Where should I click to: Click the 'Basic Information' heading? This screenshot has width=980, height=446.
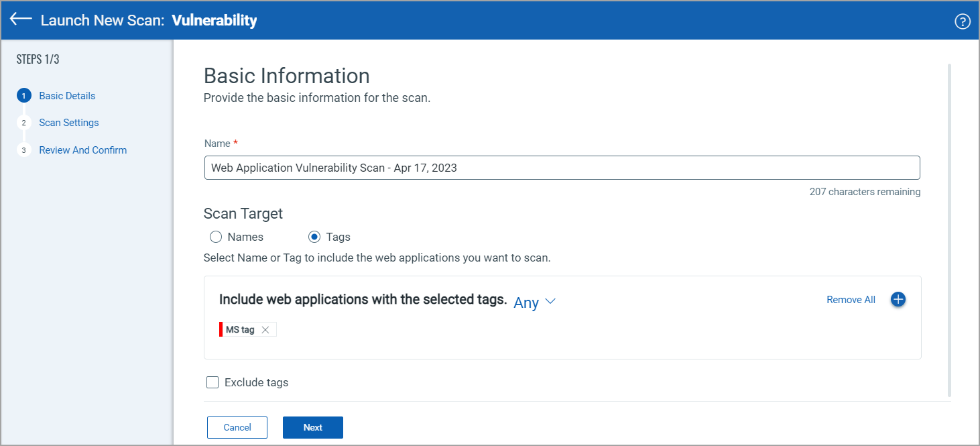pos(287,76)
